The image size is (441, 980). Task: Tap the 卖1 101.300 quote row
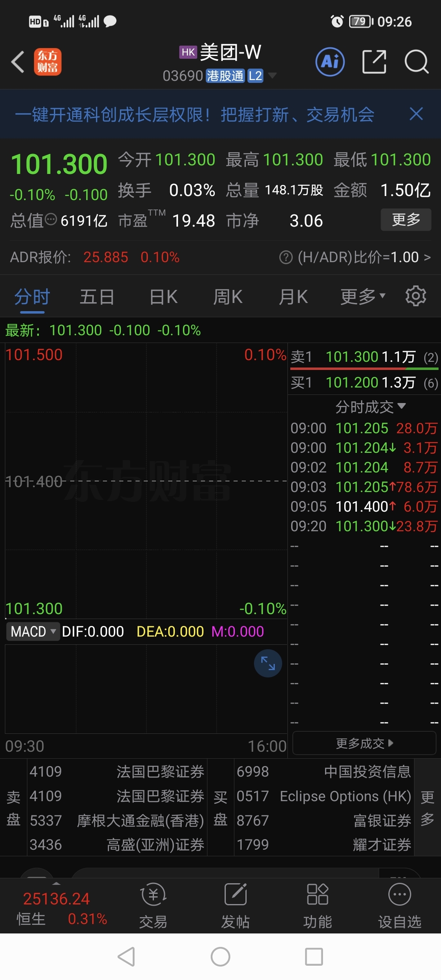(364, 357)
